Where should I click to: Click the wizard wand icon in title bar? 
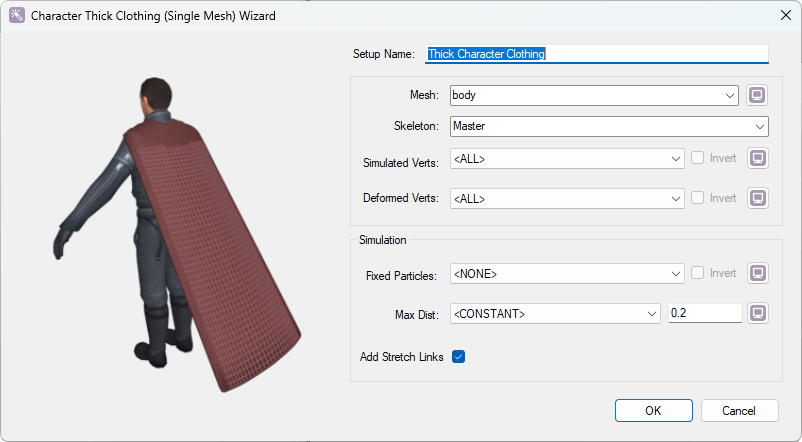click(x=16, y=15)
